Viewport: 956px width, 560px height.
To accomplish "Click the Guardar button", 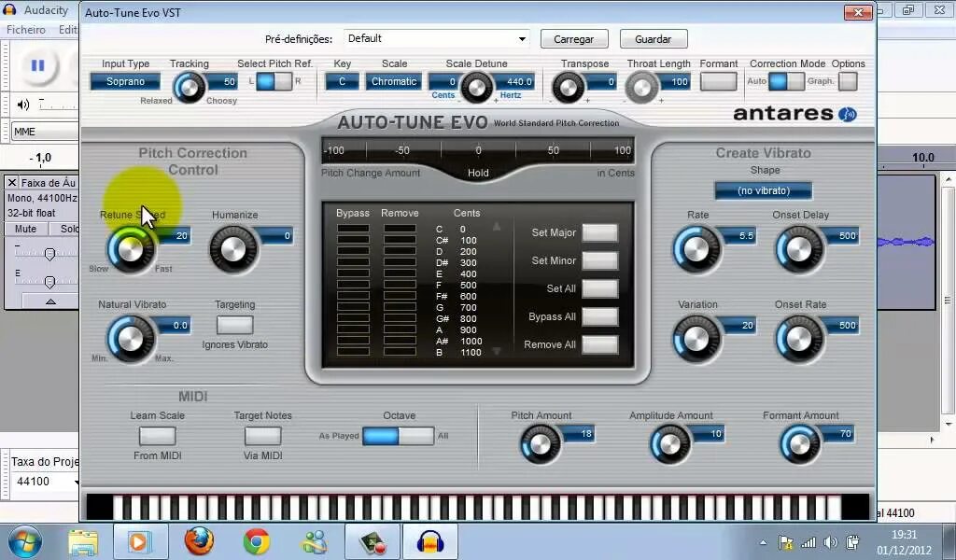I will click(x=653, y=39).
